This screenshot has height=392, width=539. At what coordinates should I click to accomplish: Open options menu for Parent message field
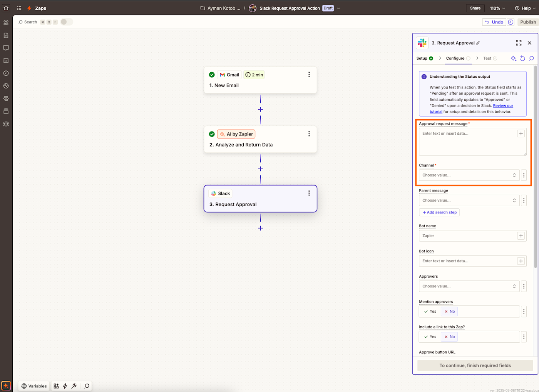(524, 200)
